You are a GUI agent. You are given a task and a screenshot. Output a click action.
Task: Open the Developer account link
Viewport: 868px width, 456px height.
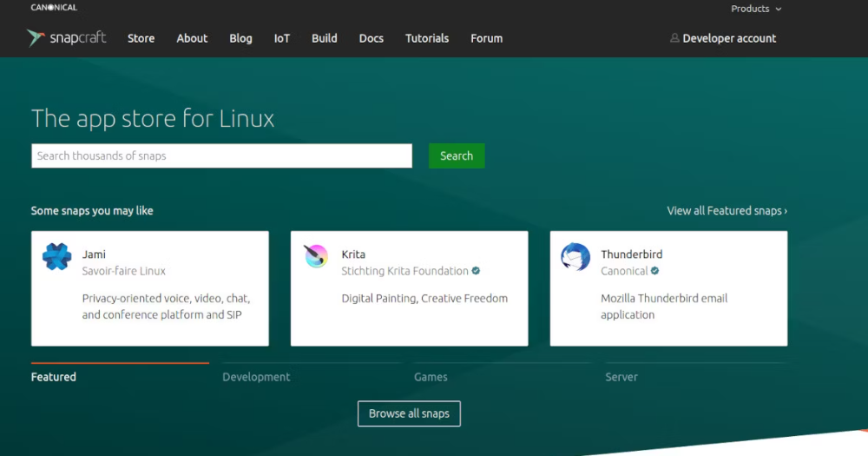(x=729, y=38)
